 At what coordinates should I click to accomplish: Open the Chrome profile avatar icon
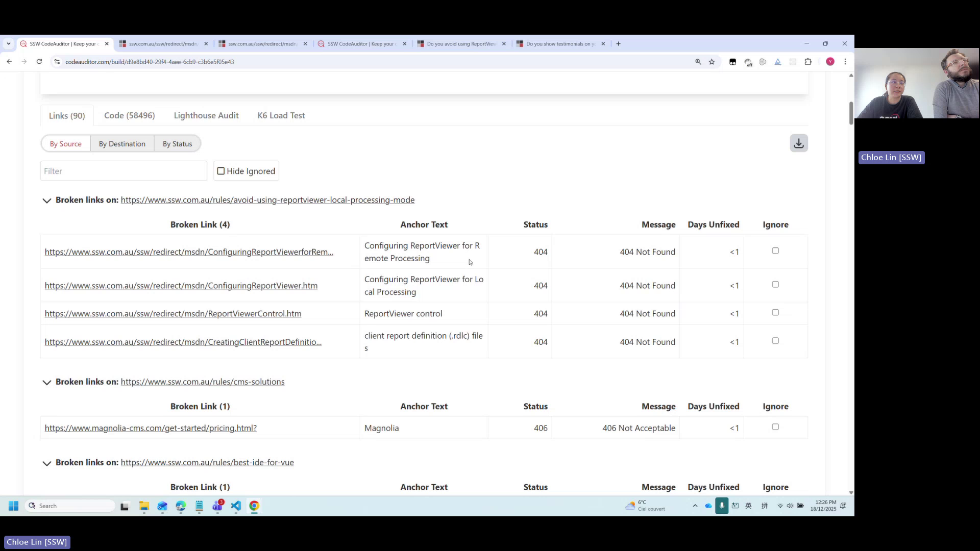click(830, 61)
